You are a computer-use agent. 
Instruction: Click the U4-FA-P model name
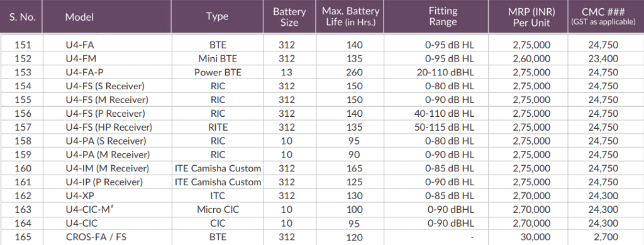(x=84, y=73)
